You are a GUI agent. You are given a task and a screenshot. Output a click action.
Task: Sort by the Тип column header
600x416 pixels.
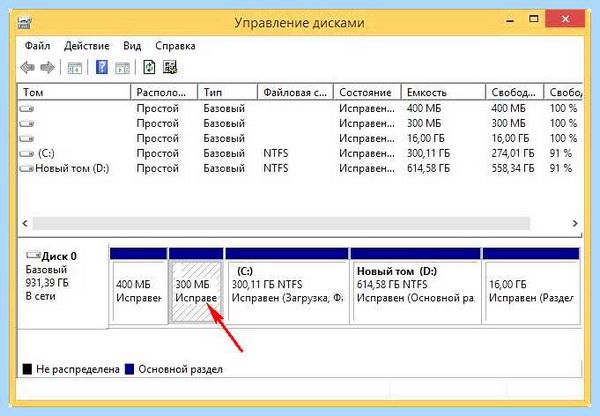click(x=227, y=92)
